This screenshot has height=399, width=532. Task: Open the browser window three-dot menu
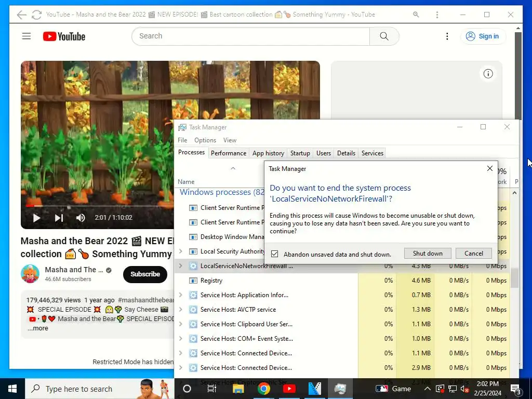pyautogui.click(x=437, y=15)
